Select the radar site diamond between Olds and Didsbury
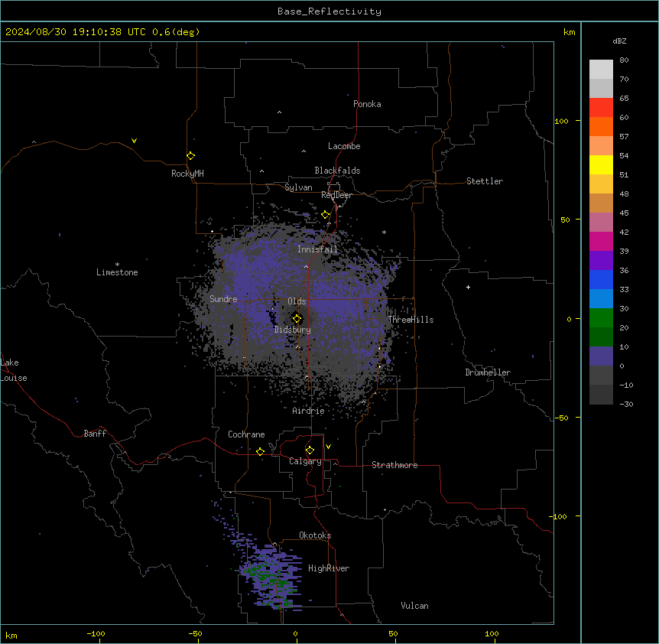 point(297,319)
